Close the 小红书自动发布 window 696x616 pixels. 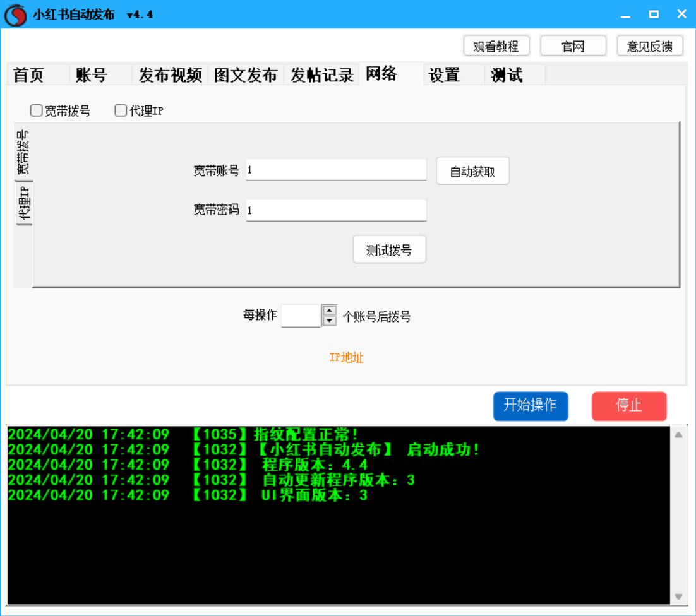682,15
